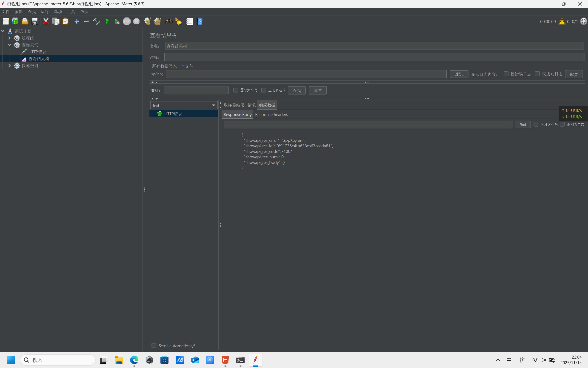This screenshot has height=368, width=588.
Task: Toggle Scroll automatically checkbox
Action: [x=154, y=346]
